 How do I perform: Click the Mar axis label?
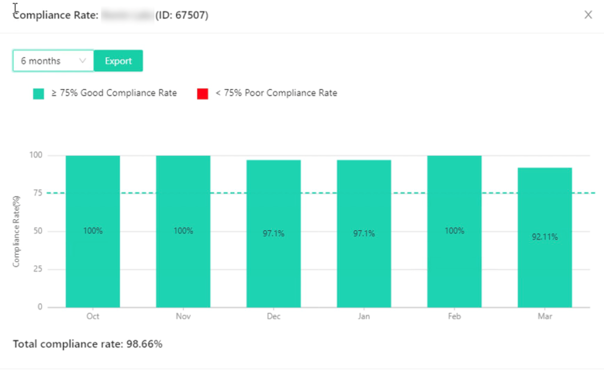[545, 317]
